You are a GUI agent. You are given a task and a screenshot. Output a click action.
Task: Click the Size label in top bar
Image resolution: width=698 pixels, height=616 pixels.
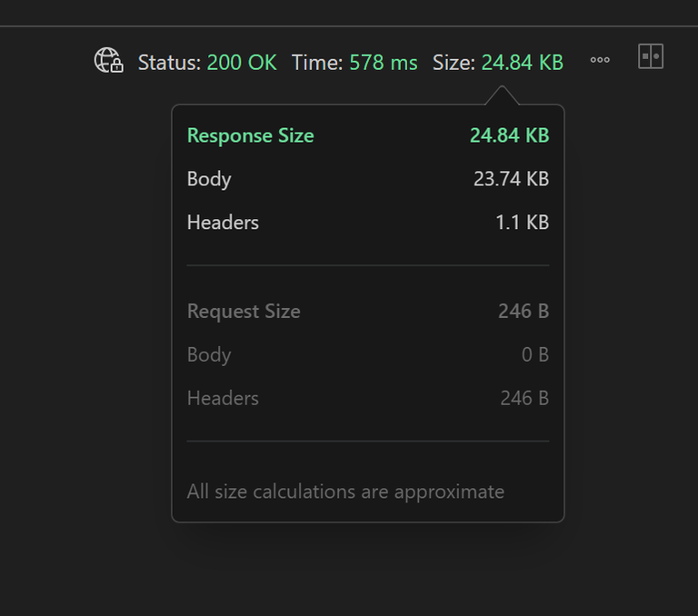tap(454, 63)
